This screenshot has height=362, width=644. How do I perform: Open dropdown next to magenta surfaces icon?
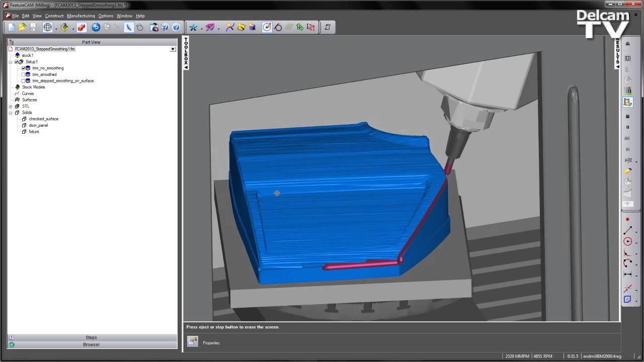218,28
